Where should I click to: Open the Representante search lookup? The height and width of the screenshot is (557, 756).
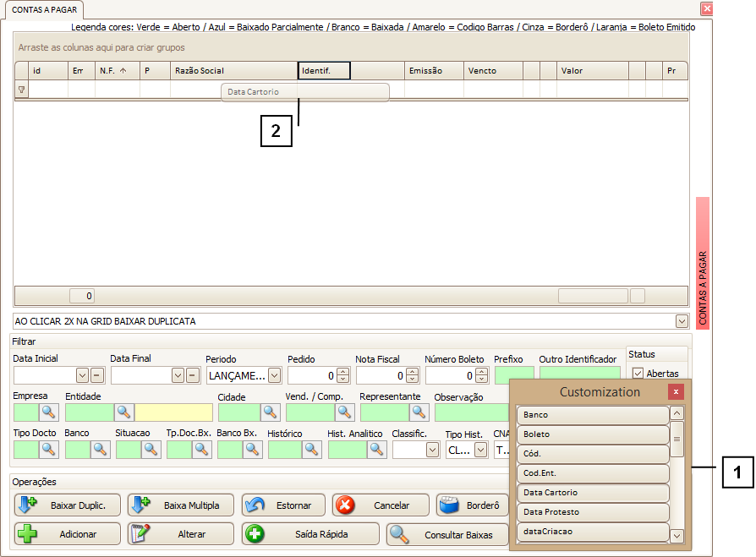(x=419, y=412)
